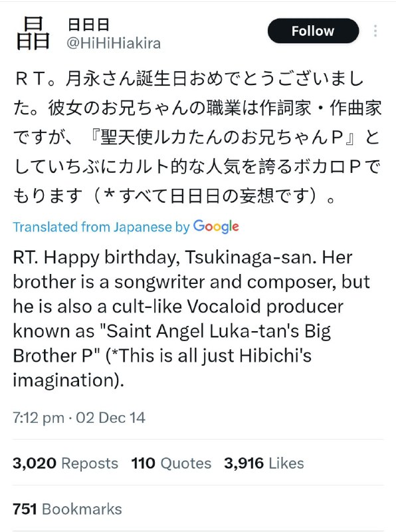Show the 3,916 Likes list
396x532 pixels.
pyautogui.click(x=264, y=463)
